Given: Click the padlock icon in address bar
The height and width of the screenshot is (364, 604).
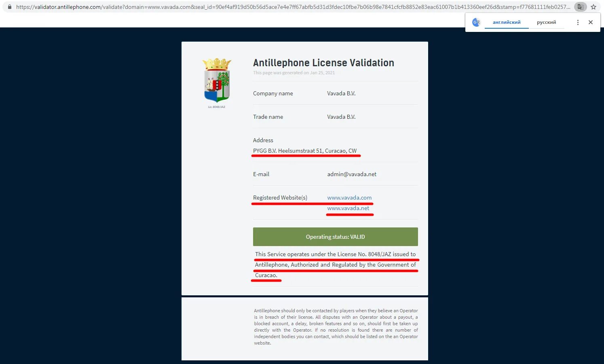Looking at the screenshot, I should (x=10, y=7).
